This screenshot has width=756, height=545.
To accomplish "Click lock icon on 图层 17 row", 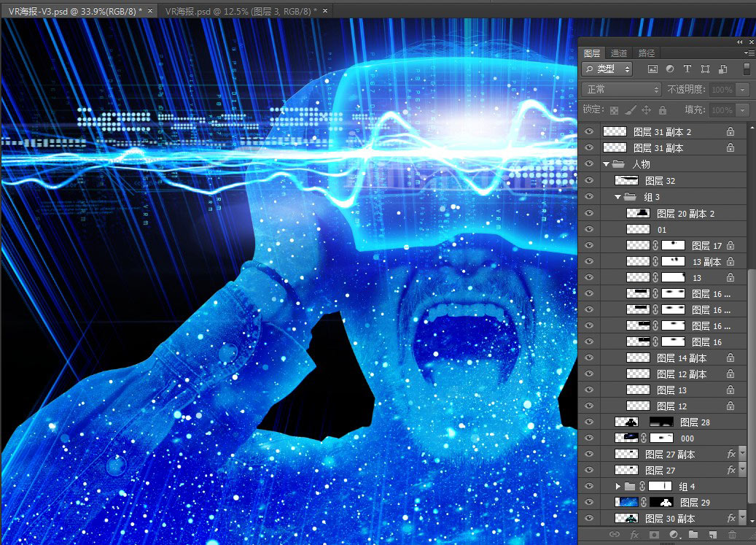I will [x=730, y=245].
